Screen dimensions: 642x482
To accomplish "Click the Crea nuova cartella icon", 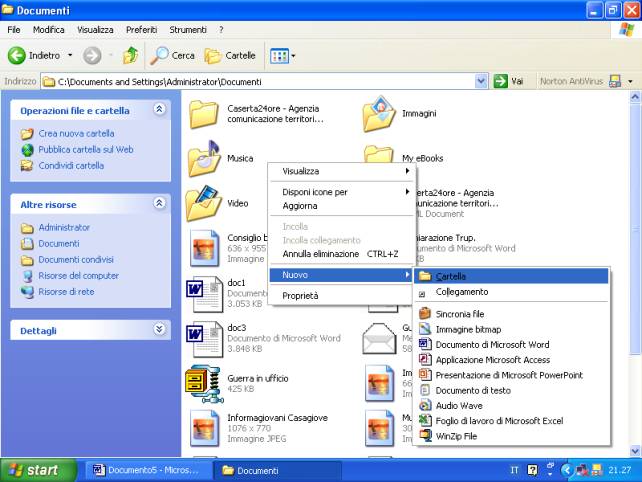I will point(27,134).
